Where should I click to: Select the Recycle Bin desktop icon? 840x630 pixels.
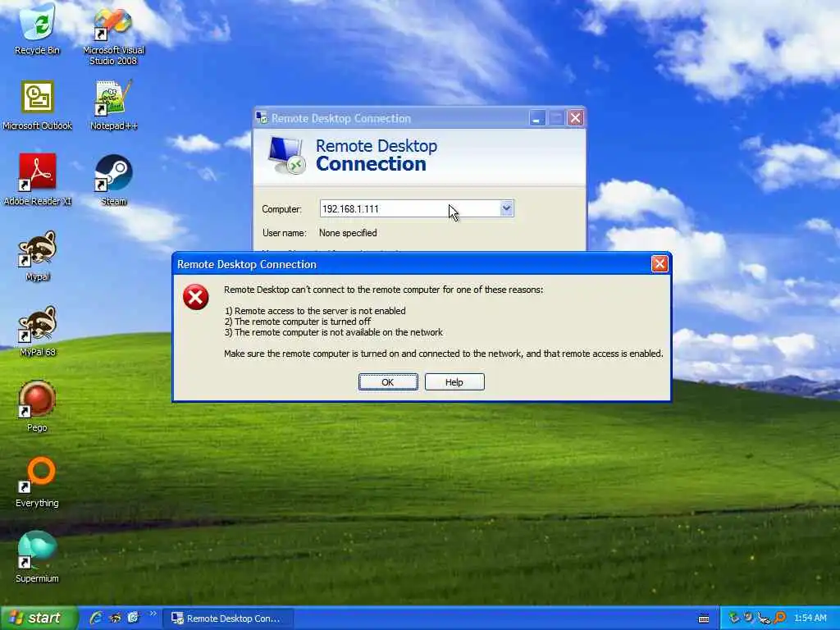coord(37,29)
